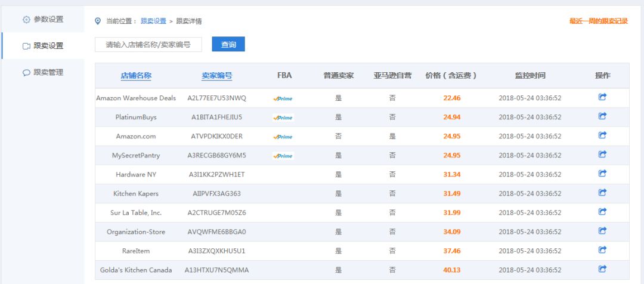Select 跟卖设置 in the sidebar
Image resolution: width=644 pixels, height=284 pixels.
point(43,45)
